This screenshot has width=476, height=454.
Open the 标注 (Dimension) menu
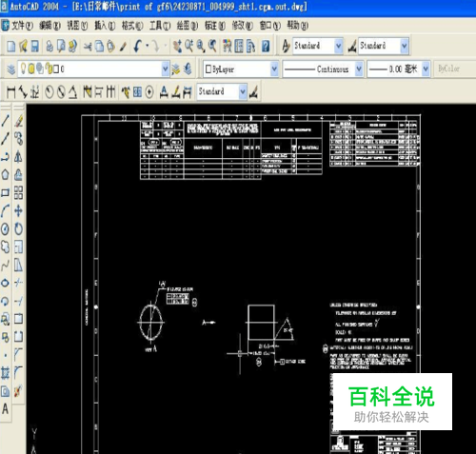pyautogui.click(x=215, y=26)
